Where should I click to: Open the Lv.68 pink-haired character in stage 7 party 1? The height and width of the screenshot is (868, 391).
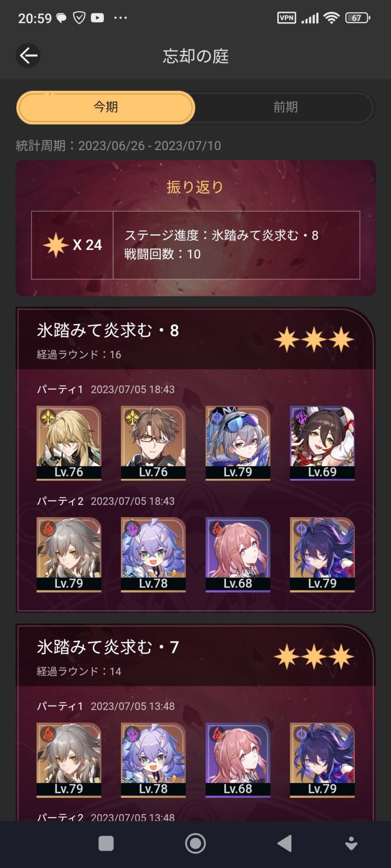coord(238,759)
